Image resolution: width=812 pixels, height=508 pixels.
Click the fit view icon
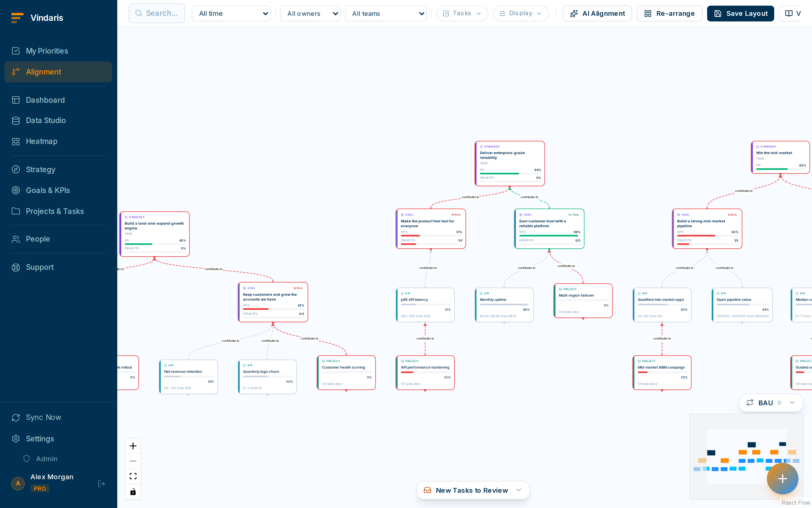[133, 476]
